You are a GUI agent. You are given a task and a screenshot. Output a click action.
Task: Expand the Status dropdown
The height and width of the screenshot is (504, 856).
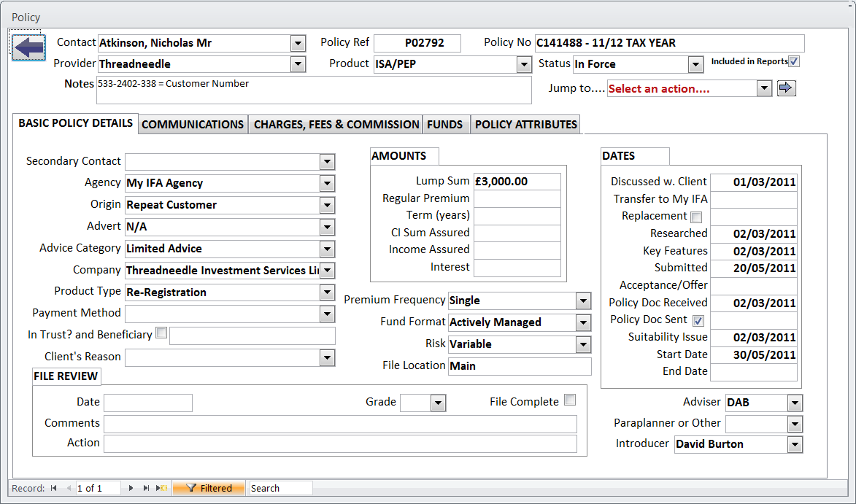point(695,64)
